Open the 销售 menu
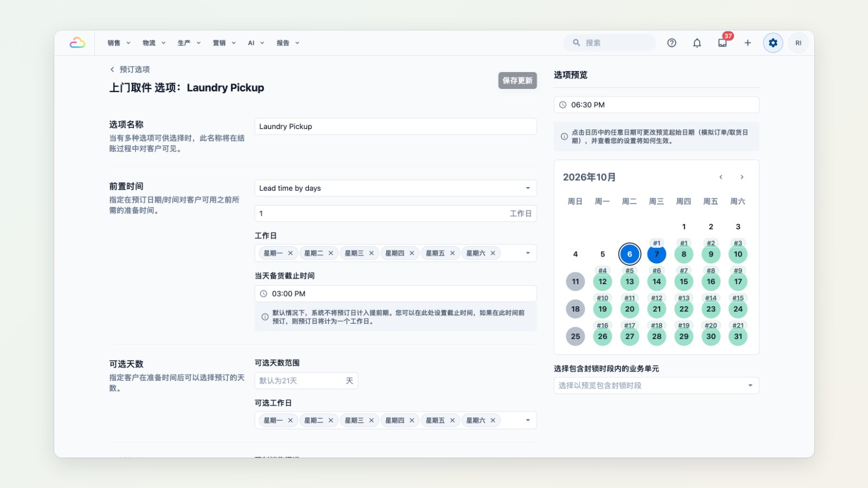868x488 pixels. coord(119,43)
